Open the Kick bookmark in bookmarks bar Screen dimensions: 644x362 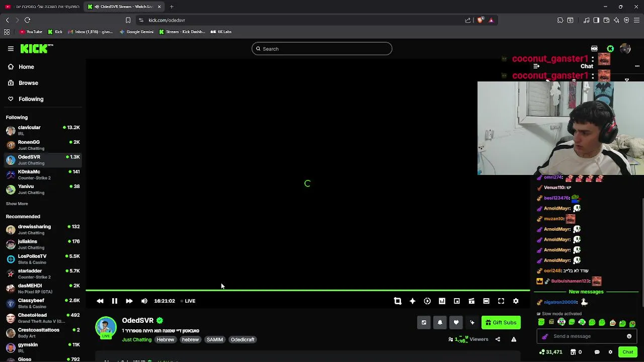pos(55,32)
